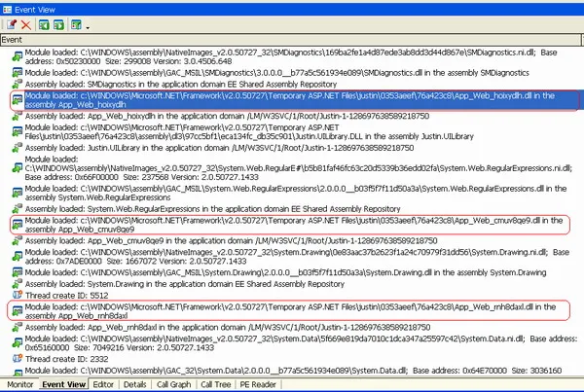This screenshot has height=392, width=584.
Task: Click the icon beside 'Assembly loaded: System.Drawing'
Action: point(18,284)
